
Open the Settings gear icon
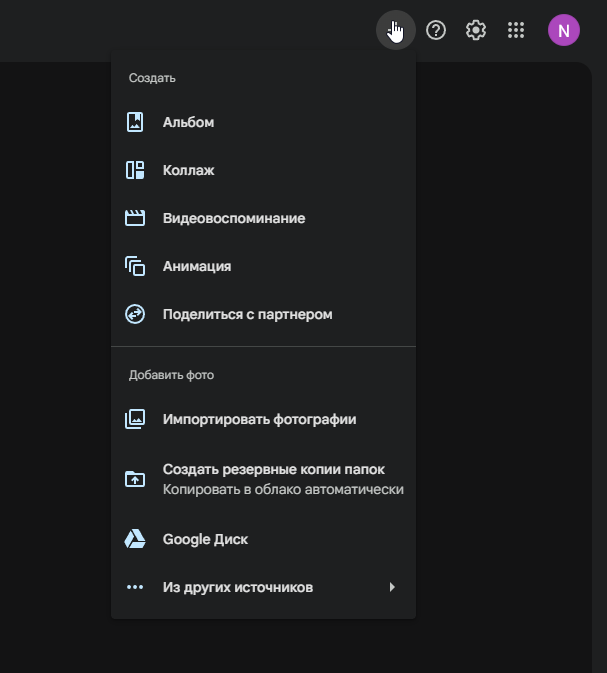pos(476,30)
